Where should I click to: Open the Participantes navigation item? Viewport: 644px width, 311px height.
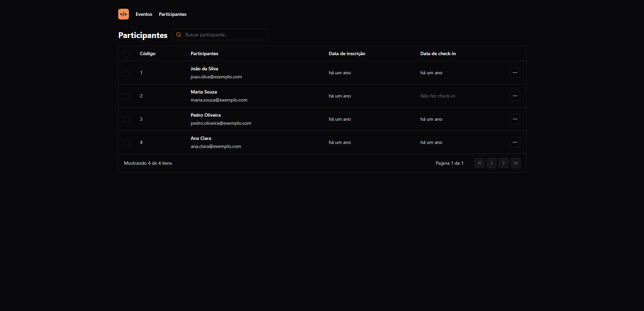coord(173,14)
